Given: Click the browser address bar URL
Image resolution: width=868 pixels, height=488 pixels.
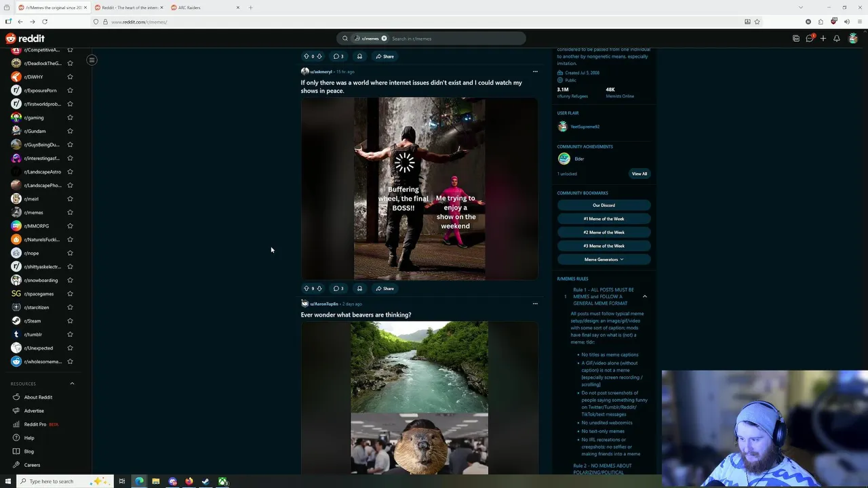Looking at the screenshot, I should tap(139, 22).
